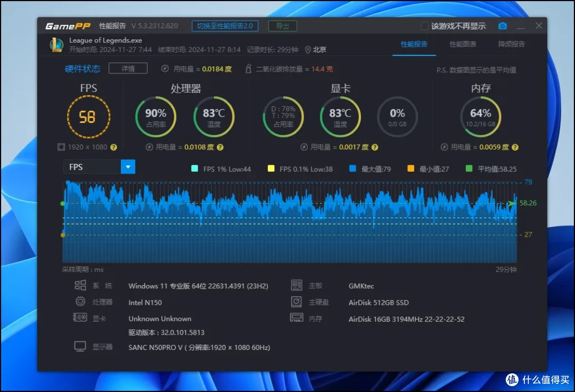575x392 pixels.
Task: Click the hard disk icon next to 512GB SSD
Action: click(297, 302)
